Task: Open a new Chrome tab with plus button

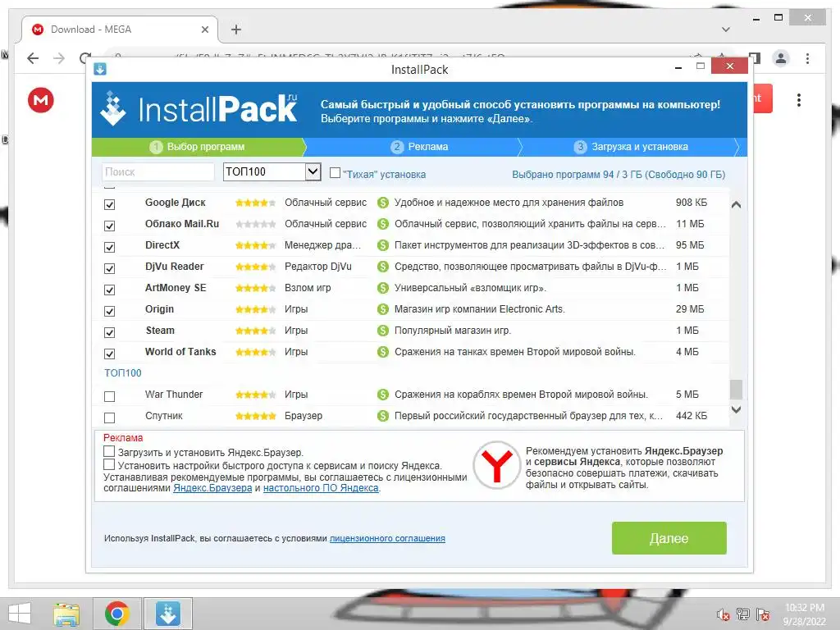Action: [235, 30]
